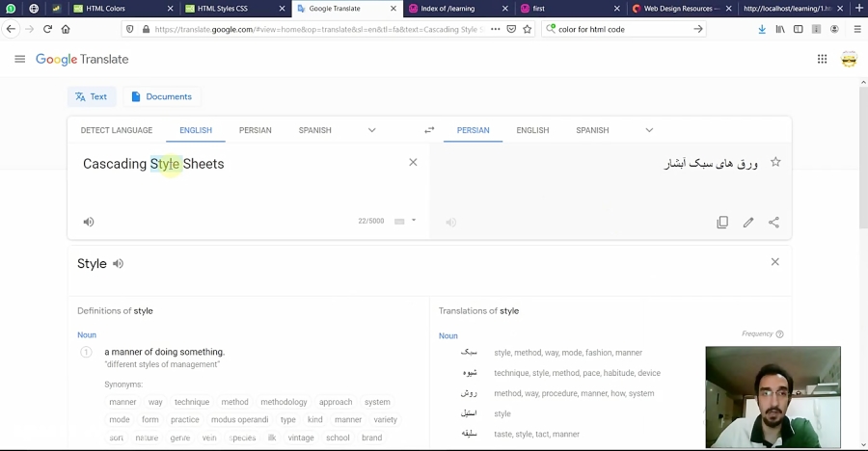The height and width of the screenshot is (451, 868).
Task: Switch to Text translation mode
Action: 92,96
